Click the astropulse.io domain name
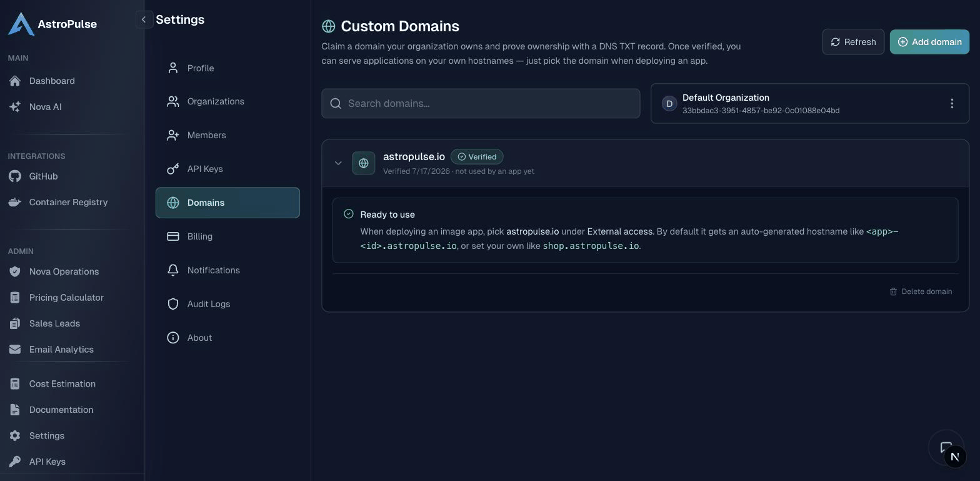980x481 pixels. (x=414, y=156)
